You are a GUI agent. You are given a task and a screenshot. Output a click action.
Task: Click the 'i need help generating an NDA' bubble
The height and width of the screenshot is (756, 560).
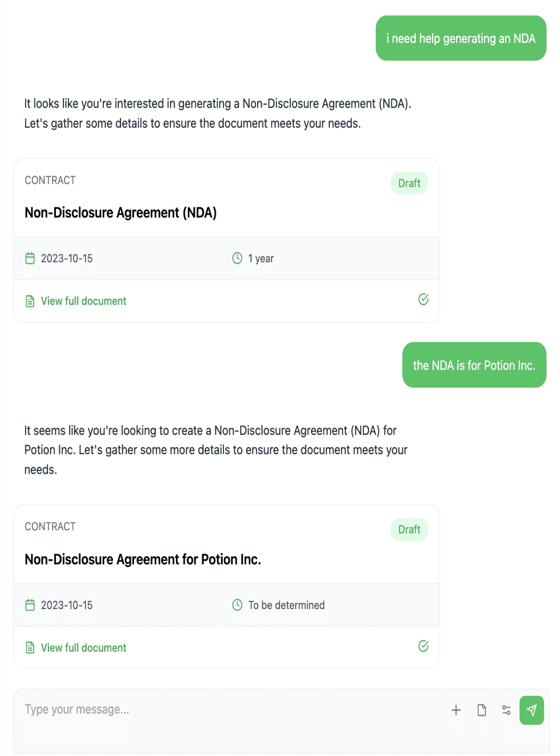pyautogui.click(x=461, y=38)
